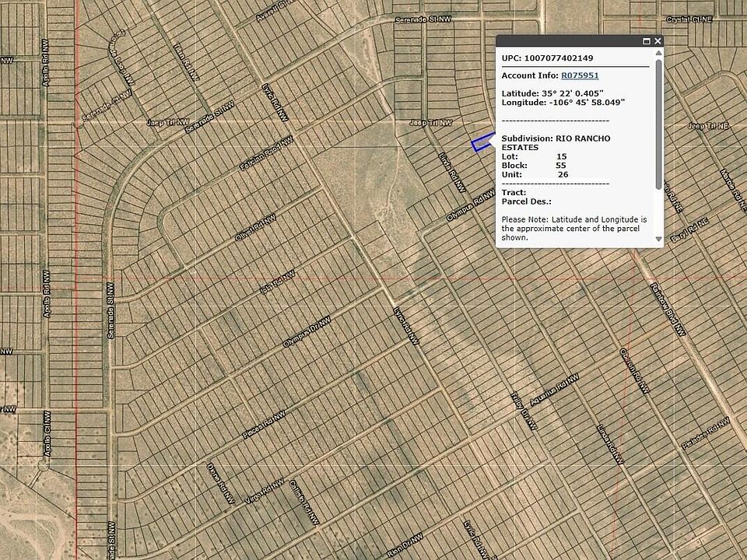Click the Aquarius Rd NW street label
This screenshot has width=747, height=560.
click(x=555, y=390)
